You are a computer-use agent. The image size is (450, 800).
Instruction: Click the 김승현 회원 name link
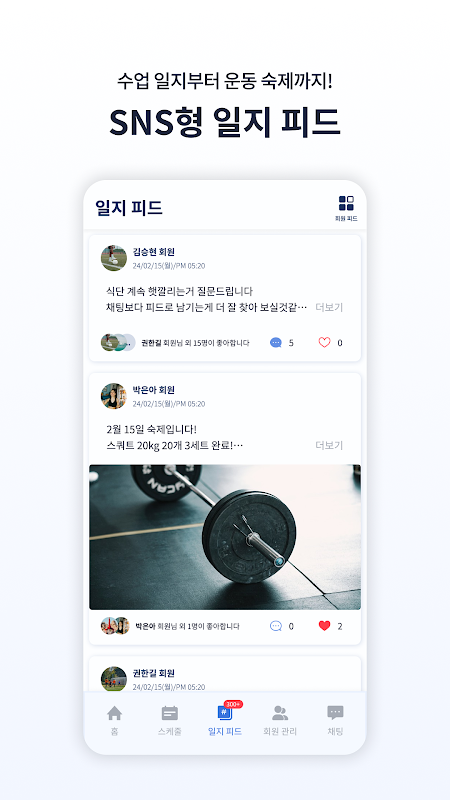point(154,252)
